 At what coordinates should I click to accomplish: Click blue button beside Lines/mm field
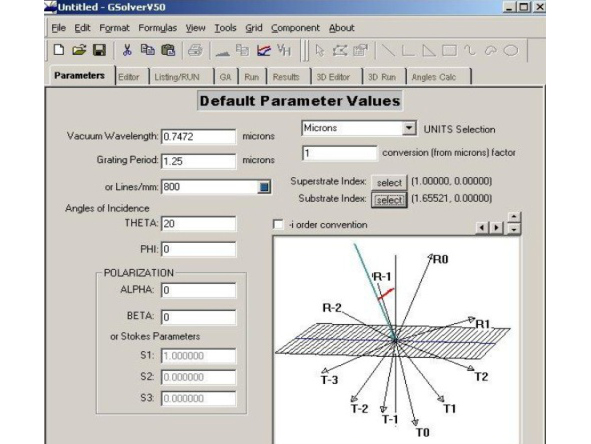coord(264,187)
